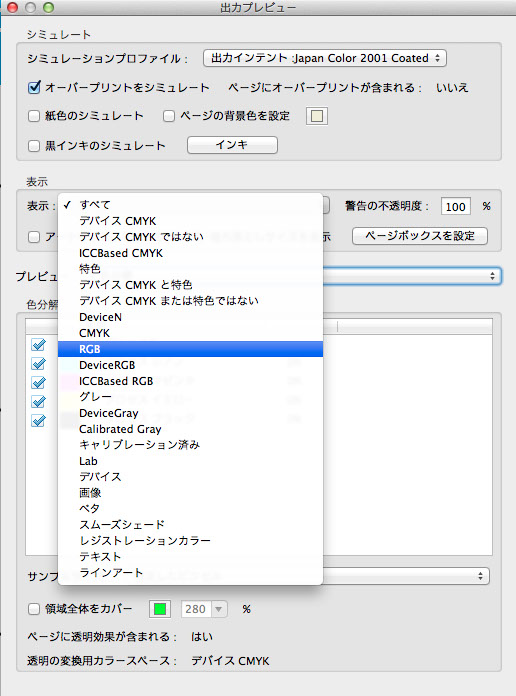Open the simulation profile Japan Color dropdown
The width and height of the screenshot is (516, 696).
(x=325, y=58)
